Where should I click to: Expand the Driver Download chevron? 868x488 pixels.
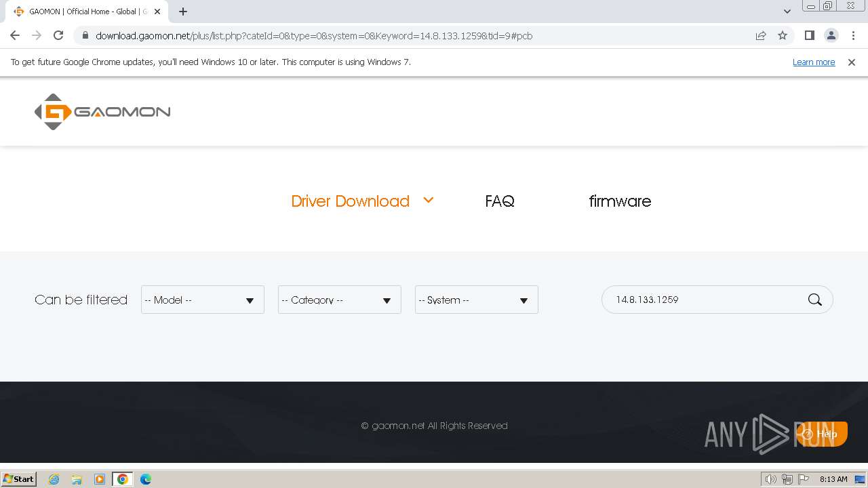[428, 201]
